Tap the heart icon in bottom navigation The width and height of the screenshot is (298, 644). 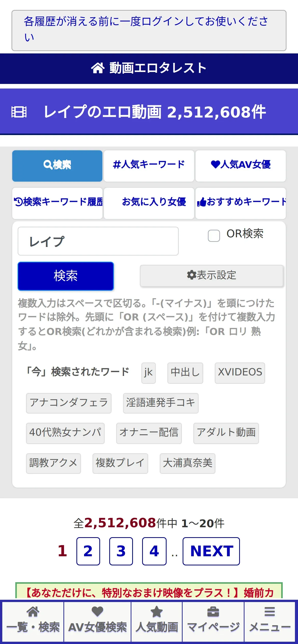[x=97, y=612]
